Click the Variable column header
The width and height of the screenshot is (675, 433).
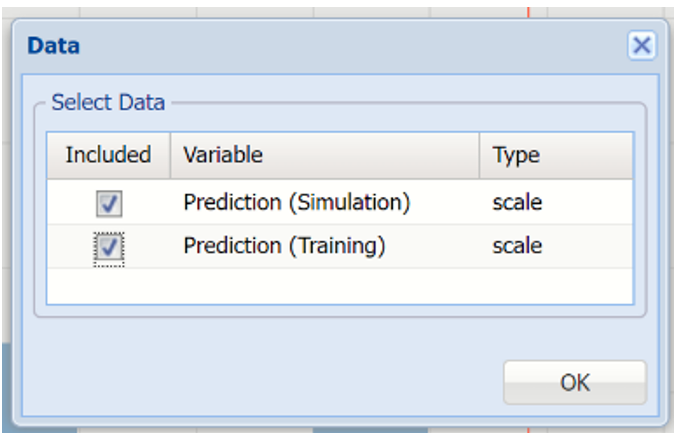(223, 155)
